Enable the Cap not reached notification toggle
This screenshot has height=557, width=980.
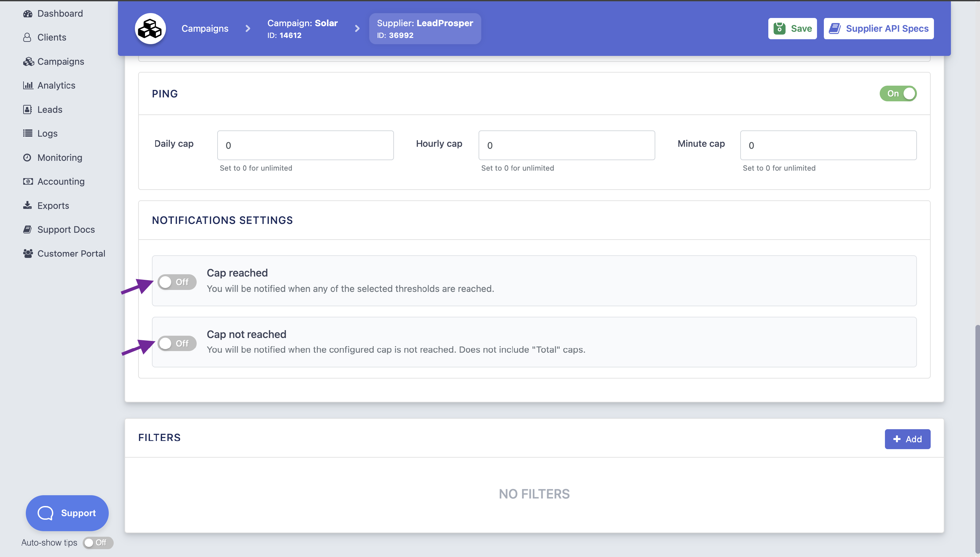[x=177, y=343]
